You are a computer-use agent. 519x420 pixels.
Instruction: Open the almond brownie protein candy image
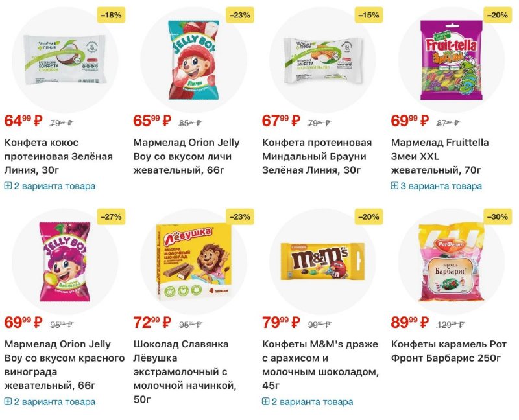tap(320, 59)
